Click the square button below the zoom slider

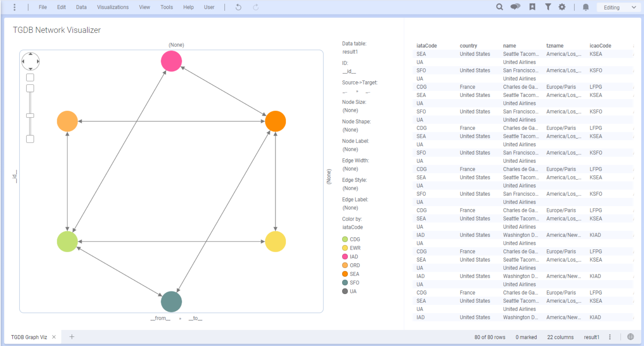(30, 139)
